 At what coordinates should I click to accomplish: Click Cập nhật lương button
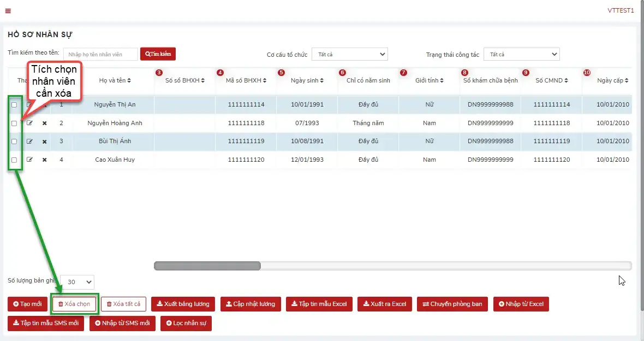pyautogui.click(x=251, y=304)
